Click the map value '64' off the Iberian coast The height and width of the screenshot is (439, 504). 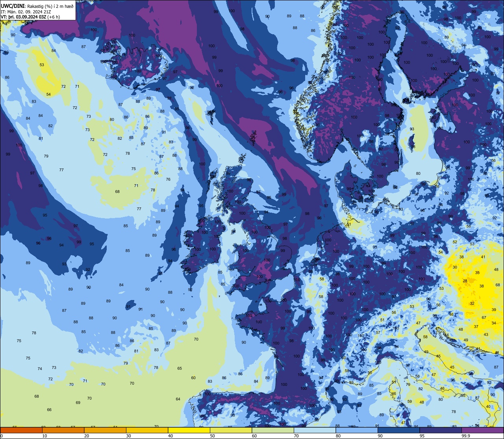pos(178,399)
